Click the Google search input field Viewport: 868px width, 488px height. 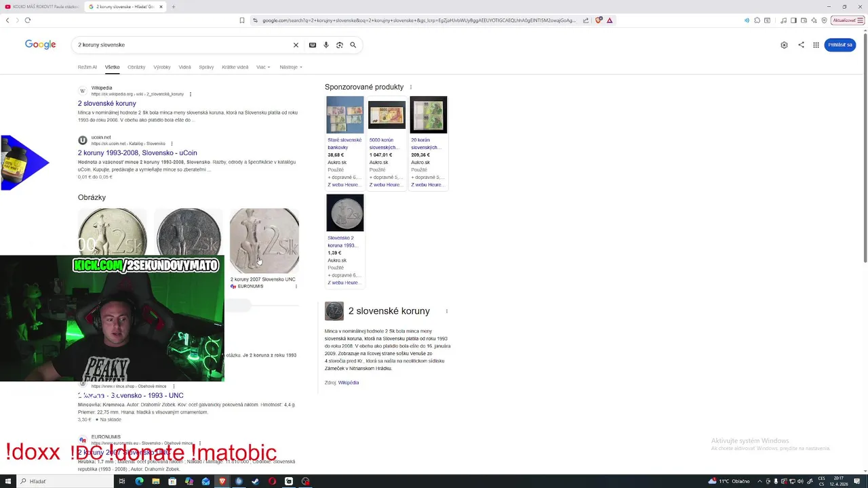point(183,45)
